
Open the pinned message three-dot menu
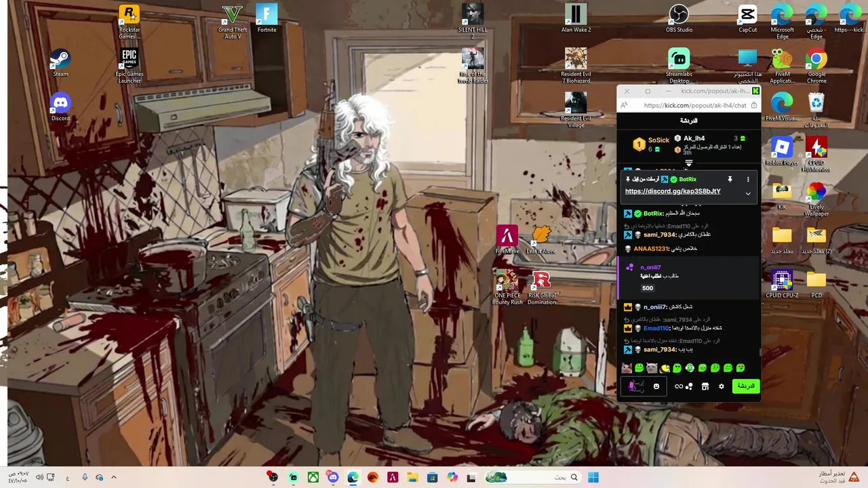(748, 180)
